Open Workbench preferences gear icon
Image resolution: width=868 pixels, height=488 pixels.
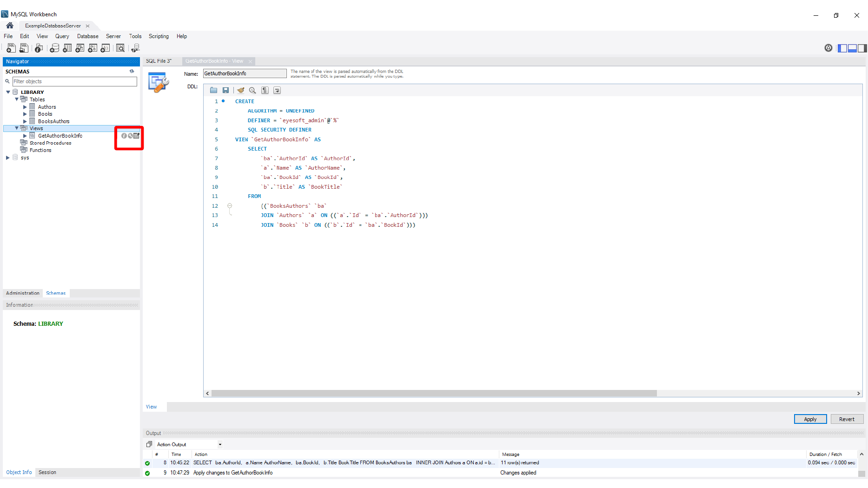pos(828,48)
